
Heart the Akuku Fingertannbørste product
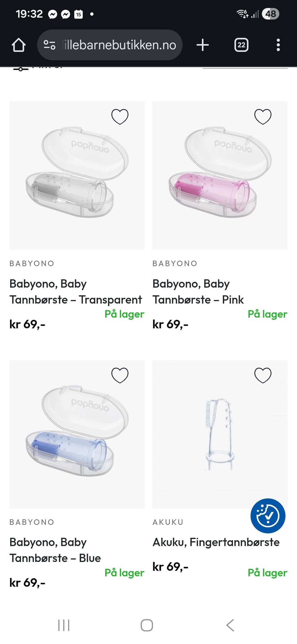tap(263, 375)
